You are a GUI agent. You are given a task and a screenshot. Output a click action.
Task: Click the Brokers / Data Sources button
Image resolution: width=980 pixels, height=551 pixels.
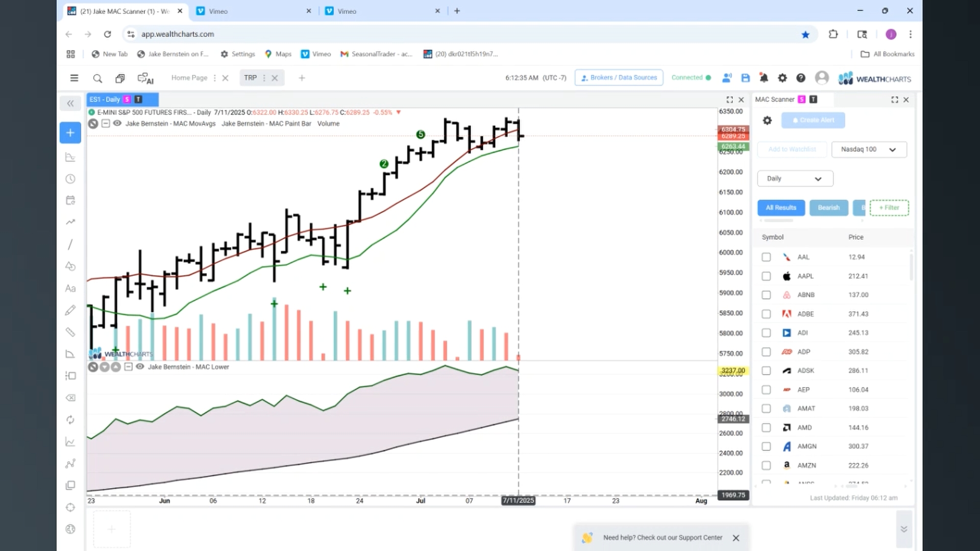619,78
